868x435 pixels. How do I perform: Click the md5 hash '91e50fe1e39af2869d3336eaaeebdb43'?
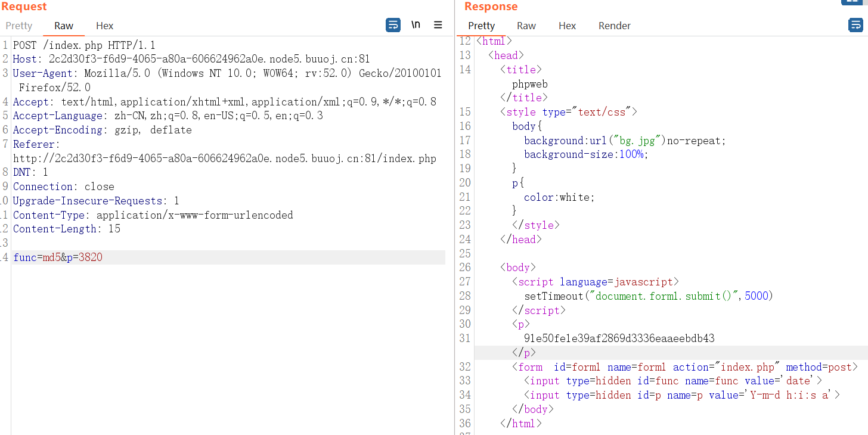pos(619,338)
